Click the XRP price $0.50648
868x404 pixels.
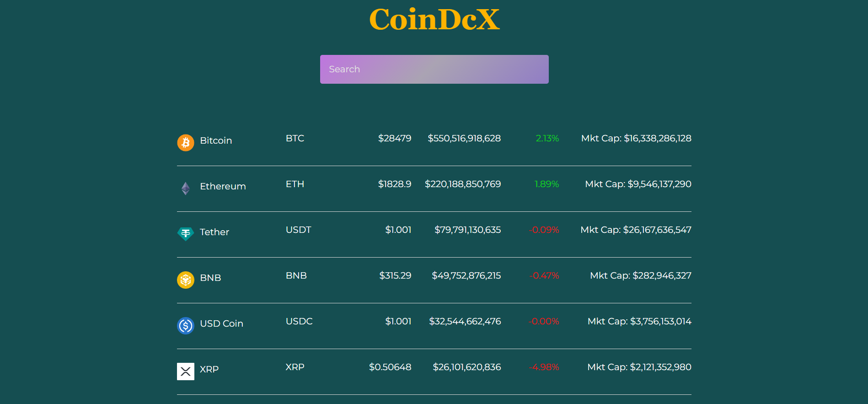(390, 367)
